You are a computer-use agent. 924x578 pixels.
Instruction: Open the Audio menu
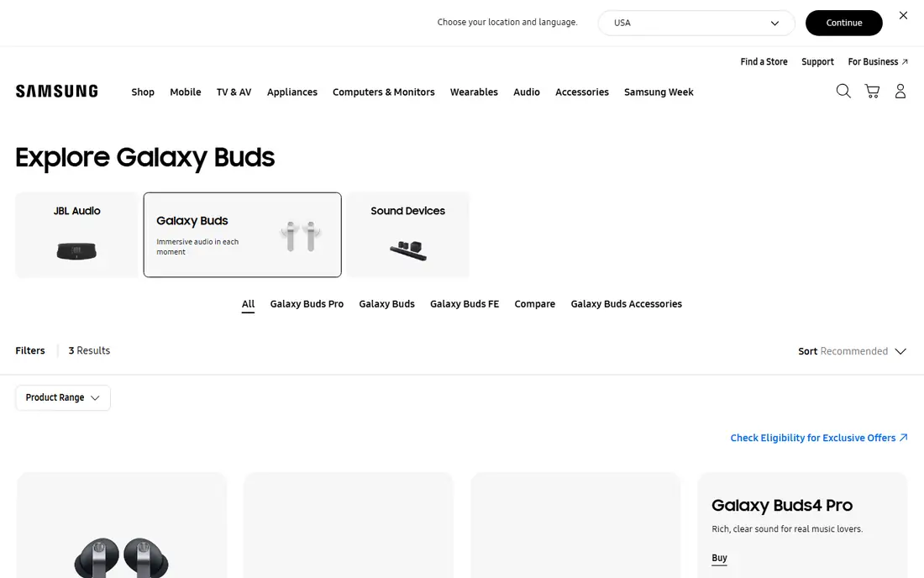click(x=526, y=92)
